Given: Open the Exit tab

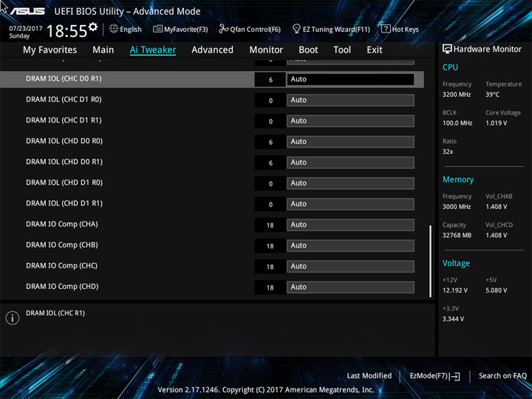Looking at the screenshot, I should 375,50.
